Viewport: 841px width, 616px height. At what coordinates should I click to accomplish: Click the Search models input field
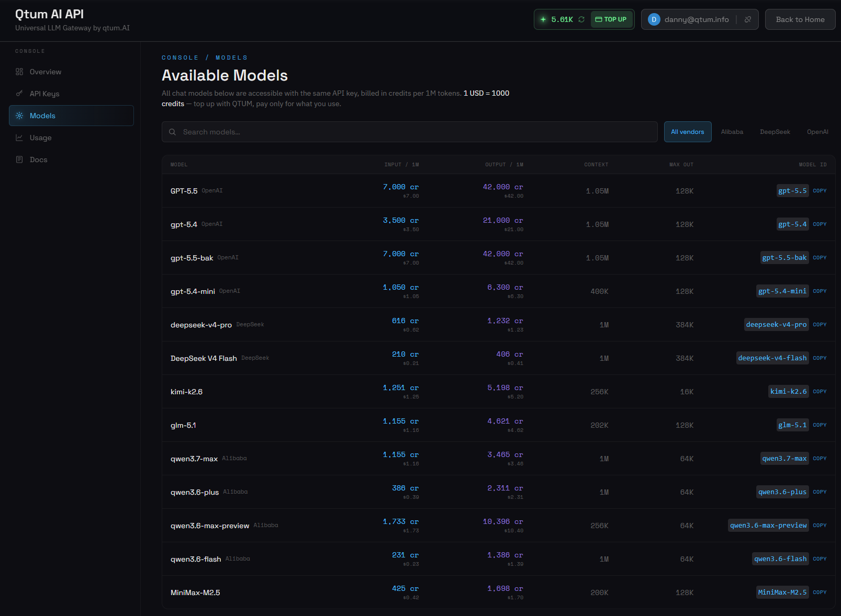tap(410, 132)
